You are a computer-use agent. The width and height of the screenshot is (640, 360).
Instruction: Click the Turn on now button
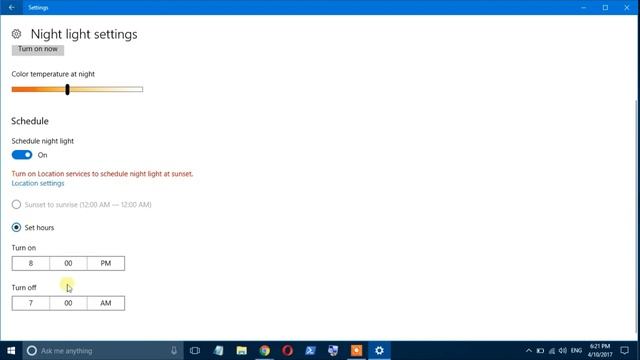pos(38,49)
